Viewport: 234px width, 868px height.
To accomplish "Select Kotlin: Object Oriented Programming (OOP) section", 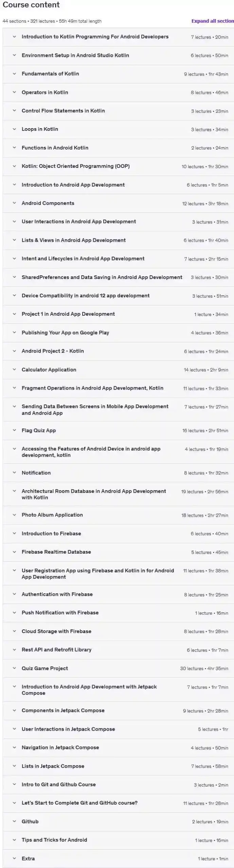I will (x=75, y=166).
